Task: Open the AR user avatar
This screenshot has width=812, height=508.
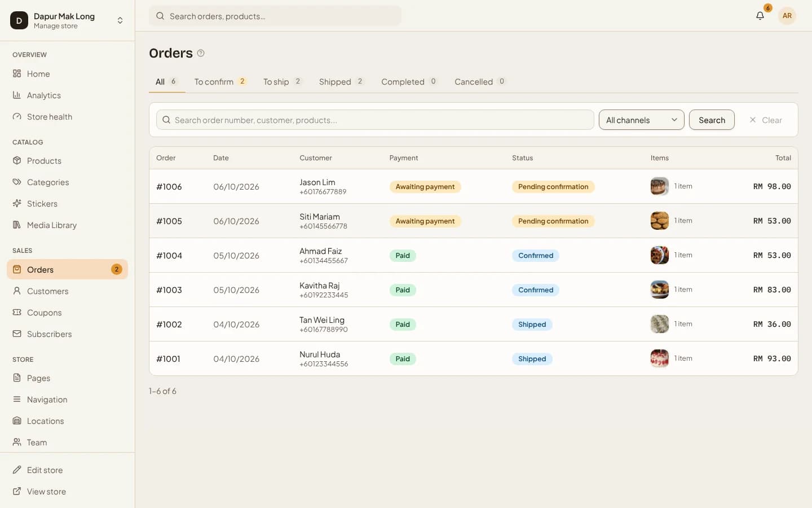Action: pos(787,16)
